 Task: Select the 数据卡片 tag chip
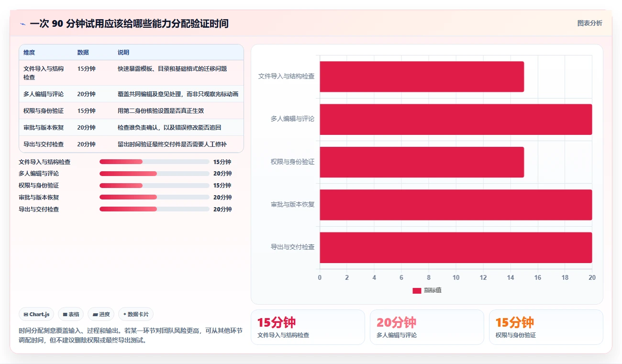(136, 314)
